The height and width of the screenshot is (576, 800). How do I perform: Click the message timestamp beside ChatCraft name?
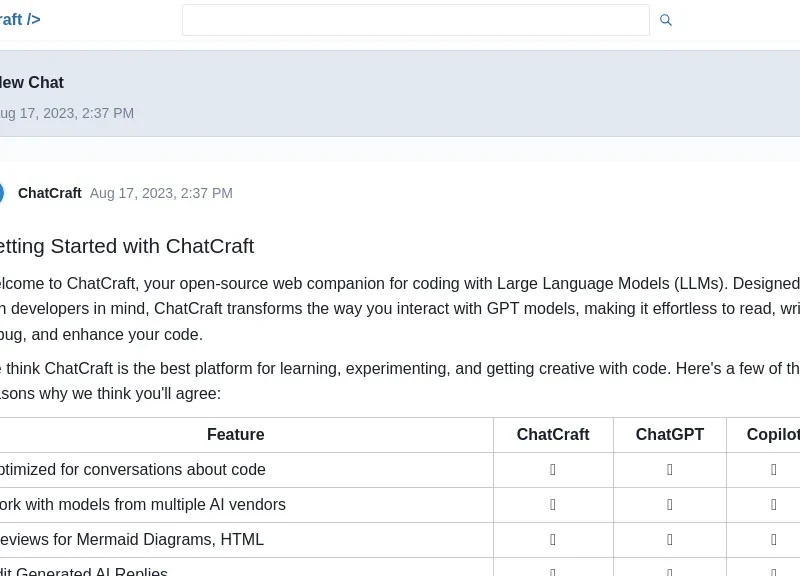[161, 193]
